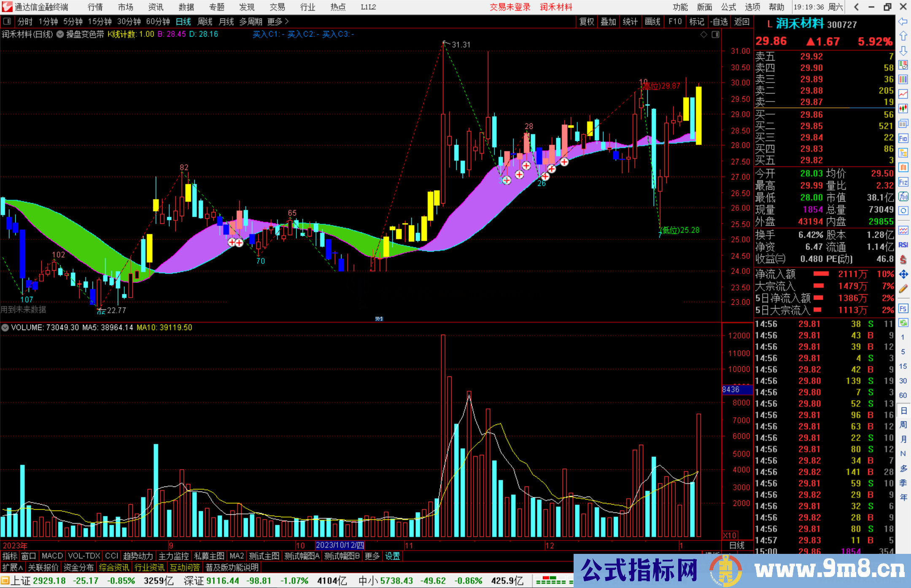Open the f(x) formula sidebar icon
The image size is (911, 588).
[903, 196]
